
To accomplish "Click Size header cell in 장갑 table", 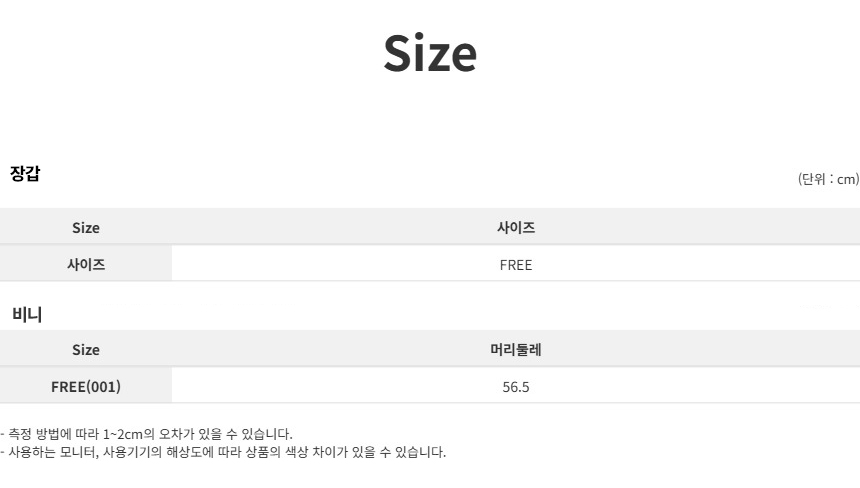I will [86, 227].
